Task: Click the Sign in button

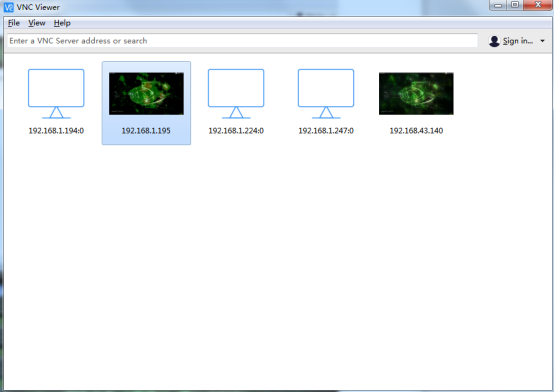Action: click(518, 41)
